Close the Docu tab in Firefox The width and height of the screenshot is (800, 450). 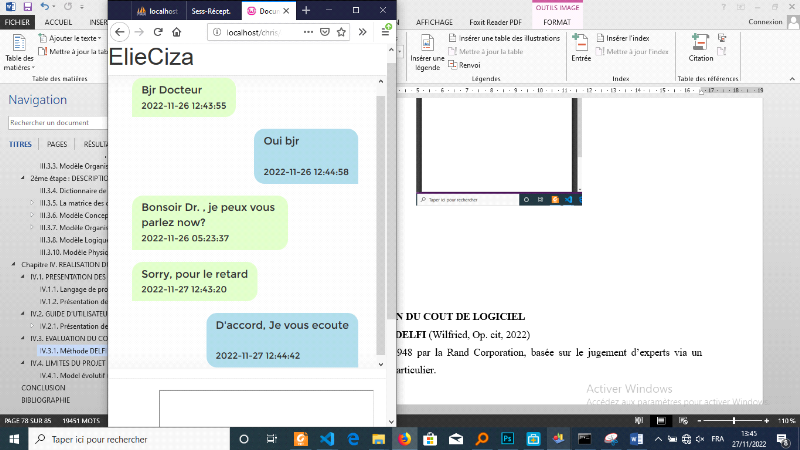tap(286, 11)
